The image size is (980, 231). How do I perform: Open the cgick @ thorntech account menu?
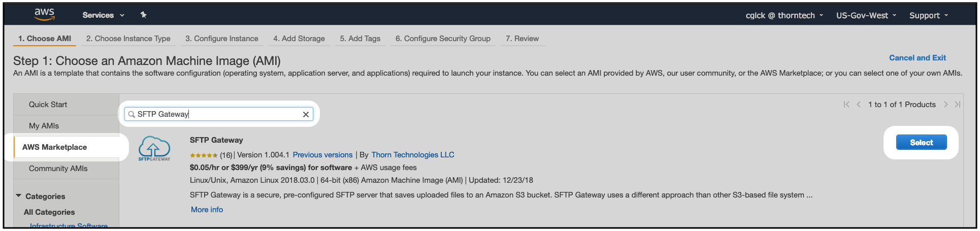coord(784,15)
